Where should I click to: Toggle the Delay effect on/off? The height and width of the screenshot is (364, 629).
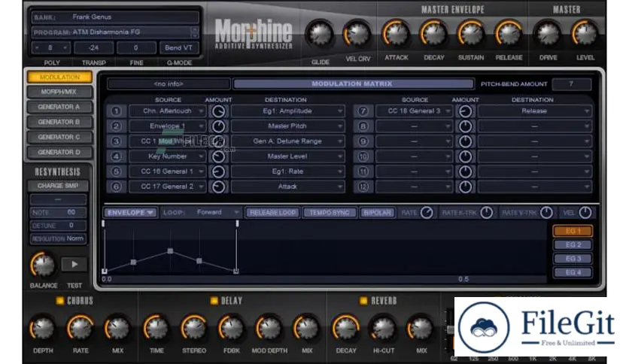point(214,301)
